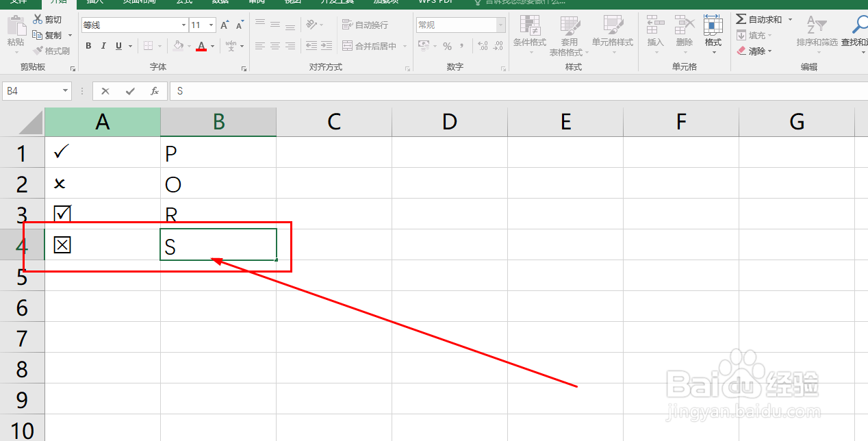Expand the Name Box dropdown arrow

coord(66,90)
